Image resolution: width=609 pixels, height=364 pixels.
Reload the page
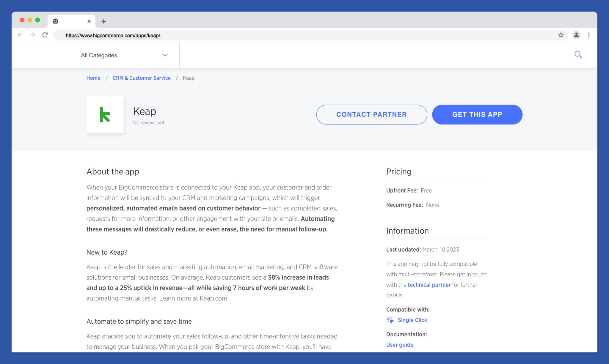[45, 35]
